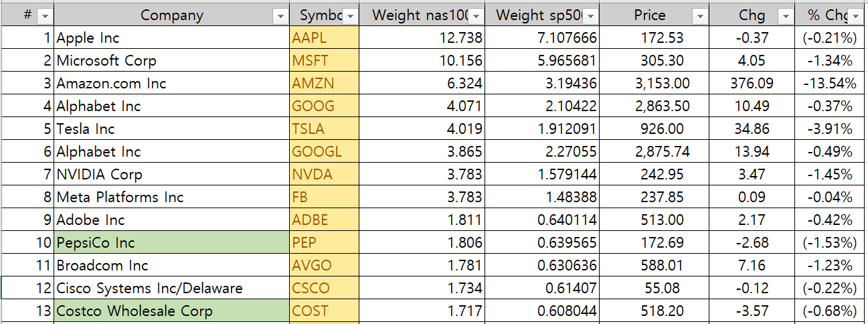Select NVIDIA sp500 weight 1.579144
The width and height of the screenshot is (868, 324).
tap(543, 175)
